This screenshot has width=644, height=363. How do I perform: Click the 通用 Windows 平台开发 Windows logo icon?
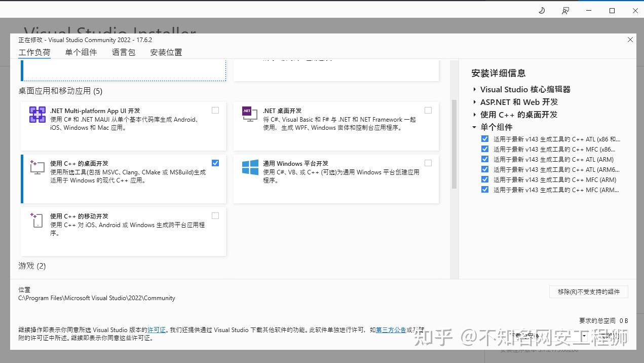(250, 167)
